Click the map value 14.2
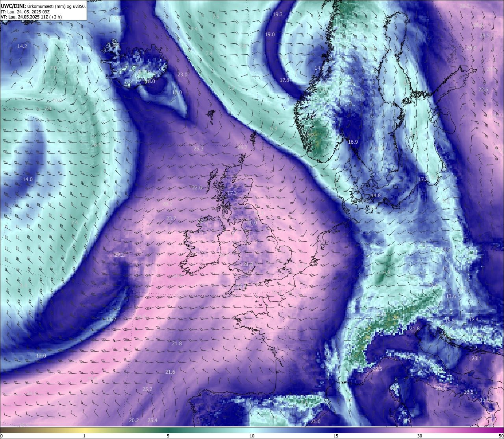Image resolution: width=504 pixels, height=439 pixels. [22, 46]
